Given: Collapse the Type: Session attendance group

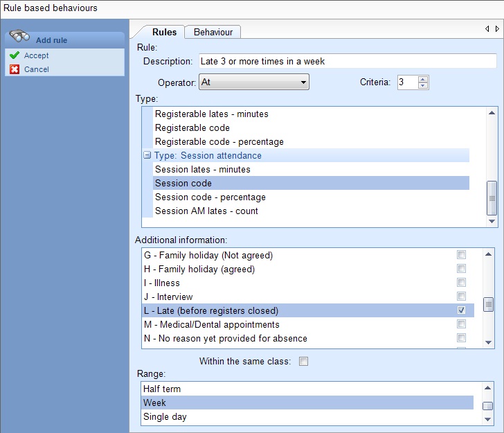Looking at the screenshot, I should pyautogui.click(x=147, y=155).
